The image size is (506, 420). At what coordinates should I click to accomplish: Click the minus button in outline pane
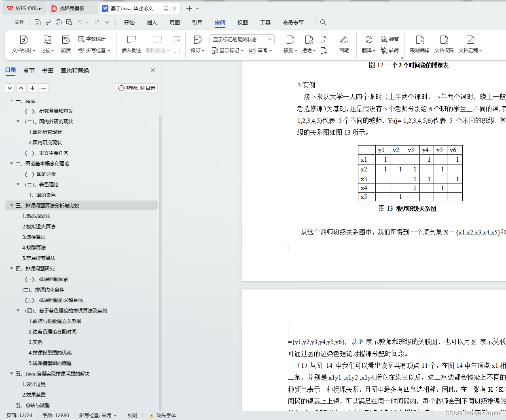pyautogui.click(x=44, y=88)
